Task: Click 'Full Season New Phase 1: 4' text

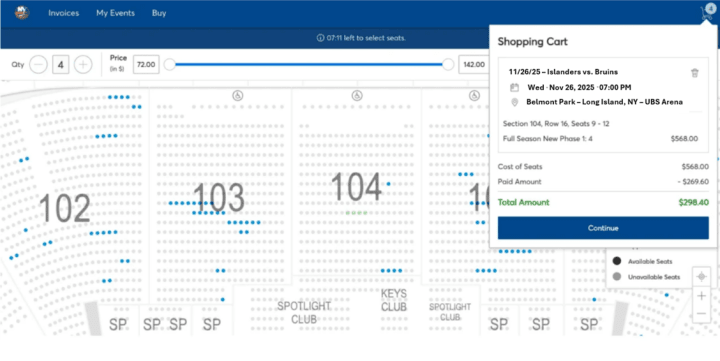Action: [547, 139]
